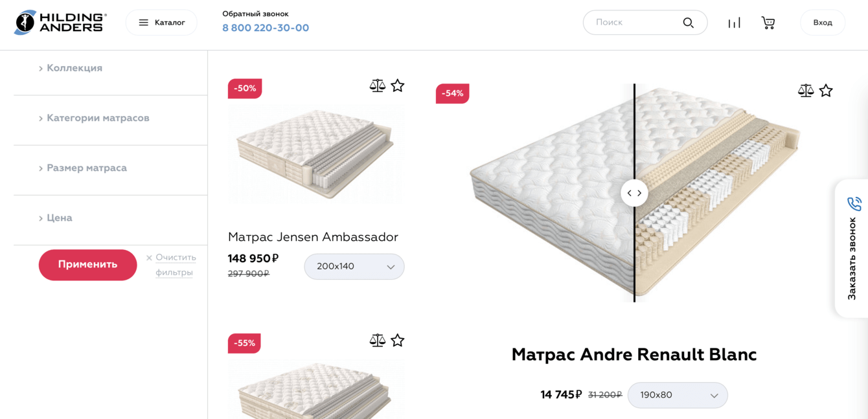Screen dimensions: 868x419
Task: Favorite Jensen Ambassador using the star icon
Action: pyautogui.click(x=398, y=85)
